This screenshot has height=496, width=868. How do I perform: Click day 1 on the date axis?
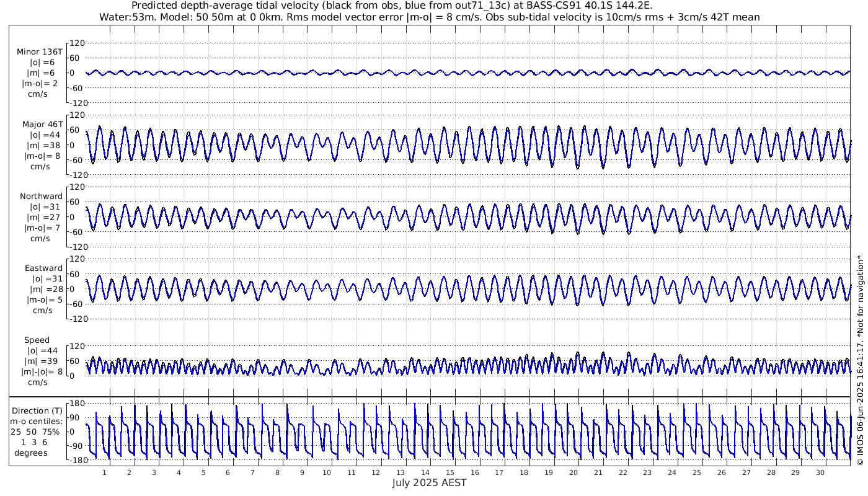(104, 472)
